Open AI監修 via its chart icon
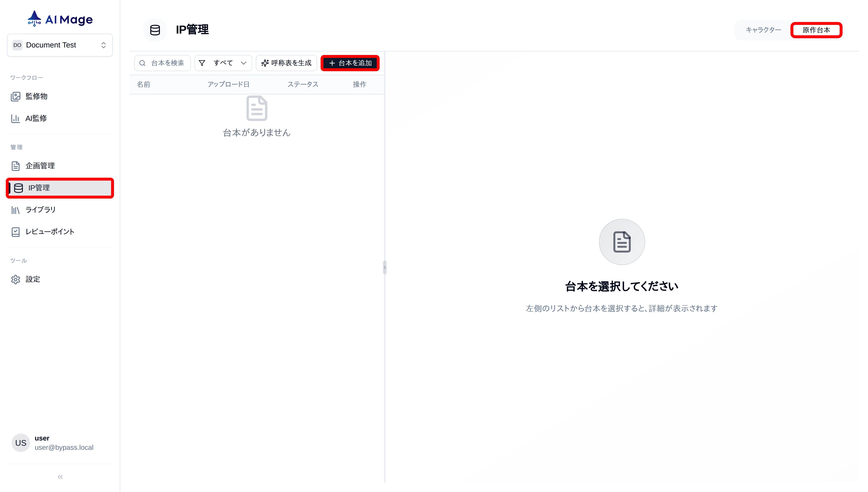The height and width of the screenshot is (492, 868). pos(16,119)
